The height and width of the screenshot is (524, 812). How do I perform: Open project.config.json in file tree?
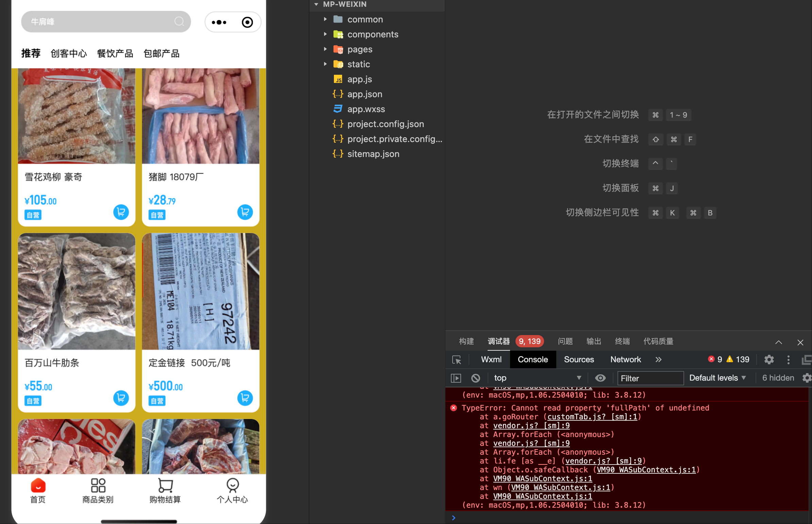tap(378, 124)
